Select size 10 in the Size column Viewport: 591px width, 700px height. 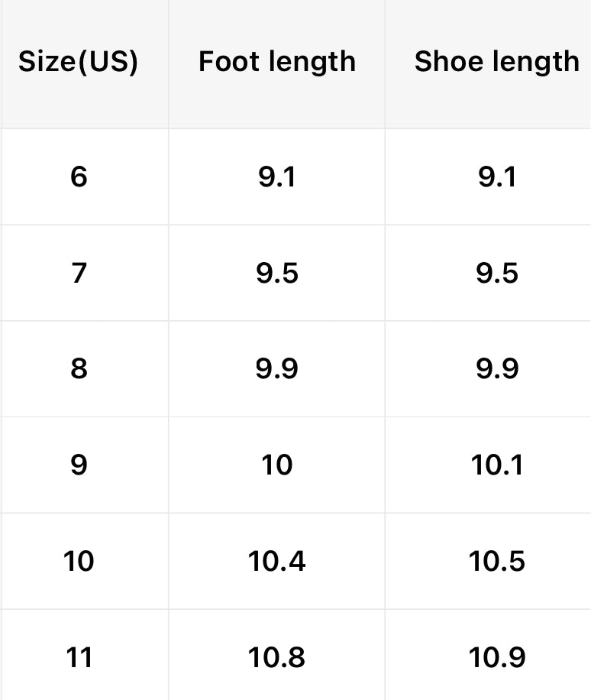coord(79,562)
